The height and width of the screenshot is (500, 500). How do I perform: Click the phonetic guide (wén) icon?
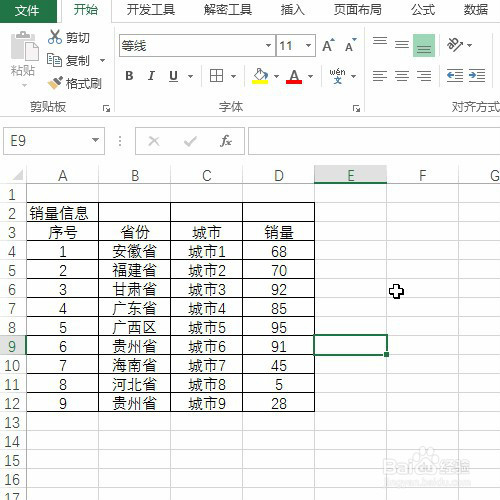[337, 76]
